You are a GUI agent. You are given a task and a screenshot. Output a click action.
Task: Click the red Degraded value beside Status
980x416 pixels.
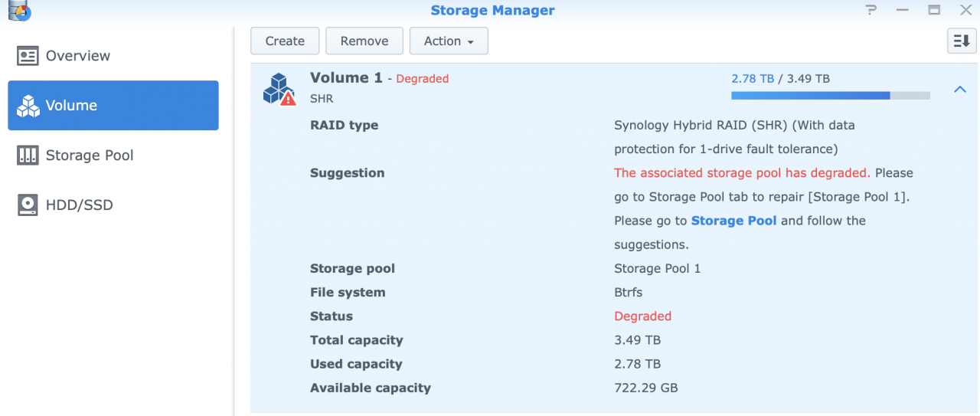pos(642,316)
